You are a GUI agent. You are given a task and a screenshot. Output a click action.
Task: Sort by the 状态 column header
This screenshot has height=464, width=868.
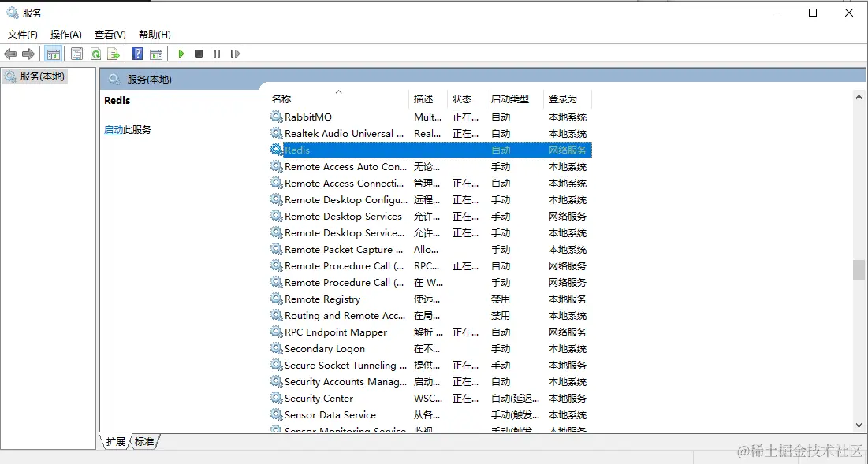(467, 99)
